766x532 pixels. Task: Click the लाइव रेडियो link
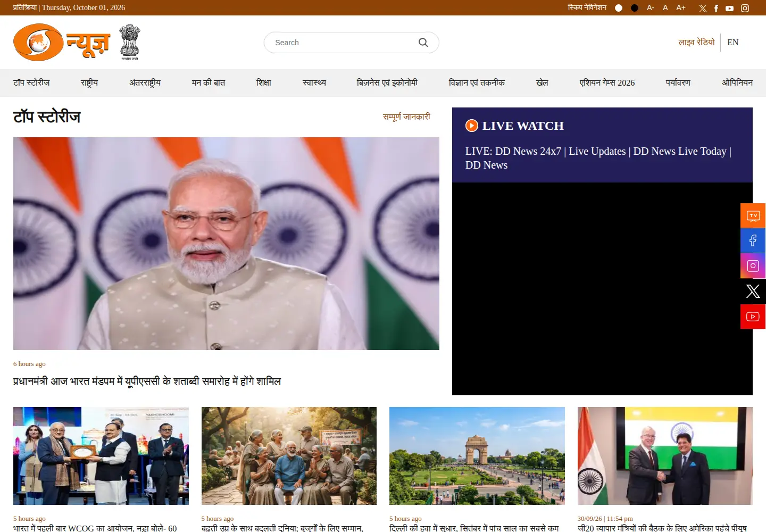pyautogui.click(x=697, y=42)
